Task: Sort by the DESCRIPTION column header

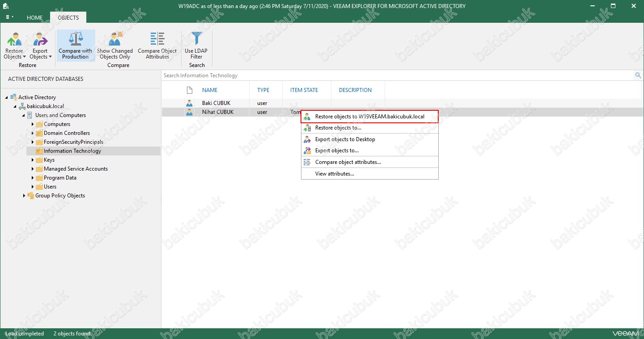Action: (355, 90)
